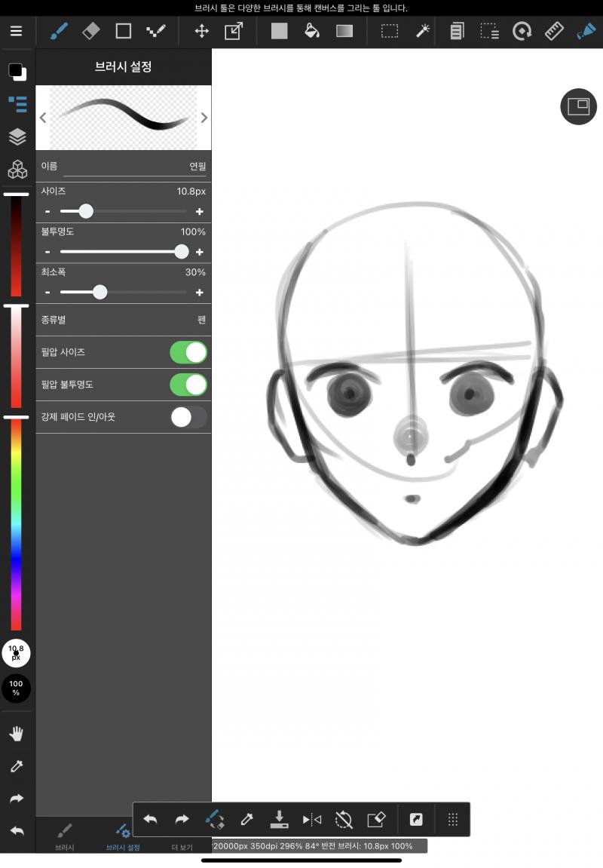Viewport: 603px width, 868px height.
Task: Select the Bucket fill tool
Action: coord(312,31)
